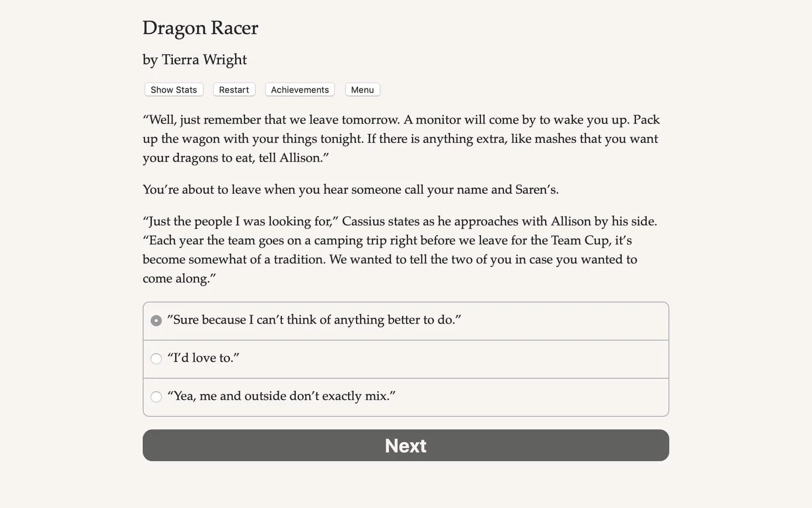Click the Dragon Racer title
Image resolution: width=812 pixels, height=508 pixels.
(x=200, y=28)
